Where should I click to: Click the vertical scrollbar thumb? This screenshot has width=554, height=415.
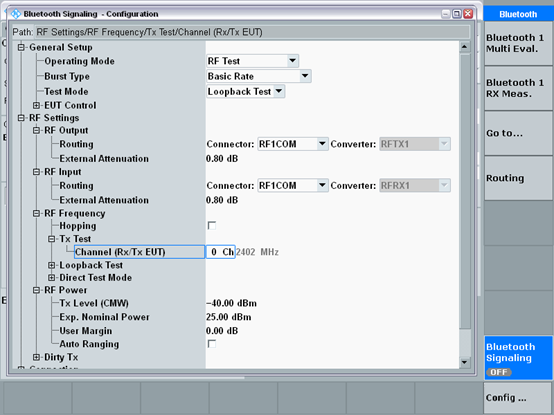[x=465, y=191]
